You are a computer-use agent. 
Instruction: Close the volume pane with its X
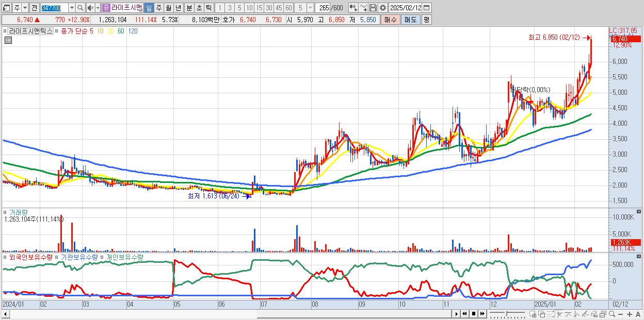click(639, 211)
